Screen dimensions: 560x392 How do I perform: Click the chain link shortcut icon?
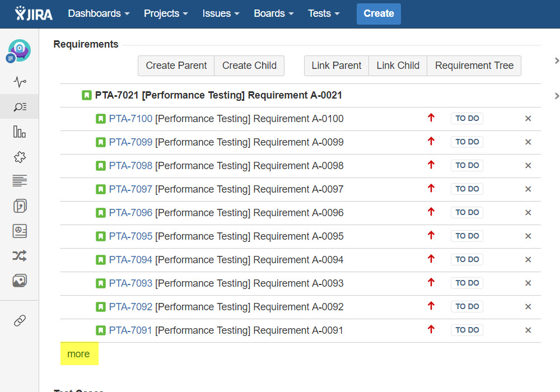pyautogui.click(x=20, y=321)
